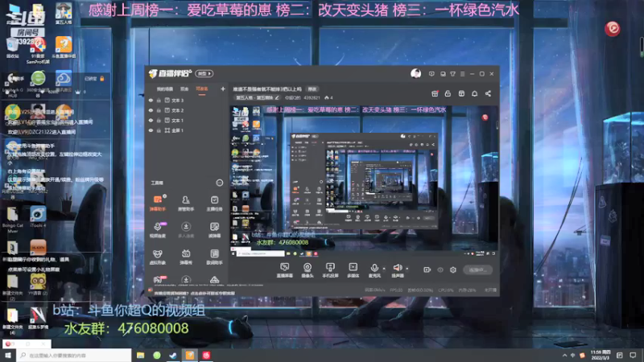
Task: Mute the 麦克风 microphone
Action: pyautogui.click(x=374, y=270)
